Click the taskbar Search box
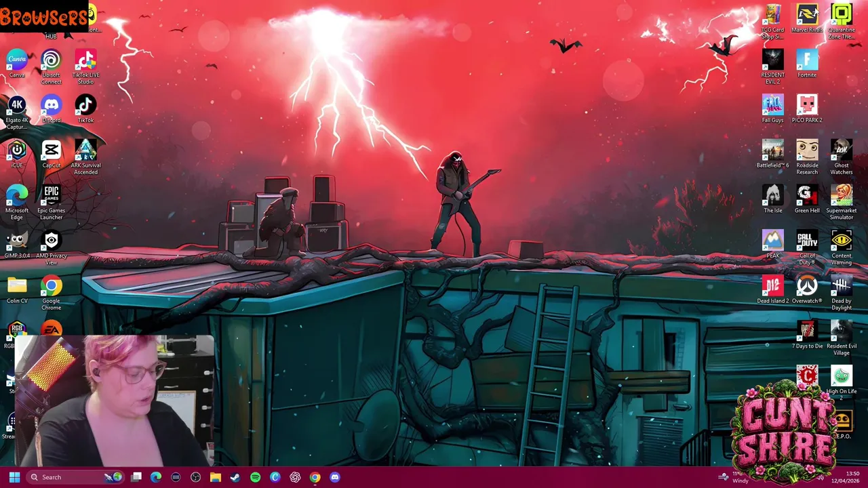The width and height of the screenshot is (868, 488). pos(76,477)
